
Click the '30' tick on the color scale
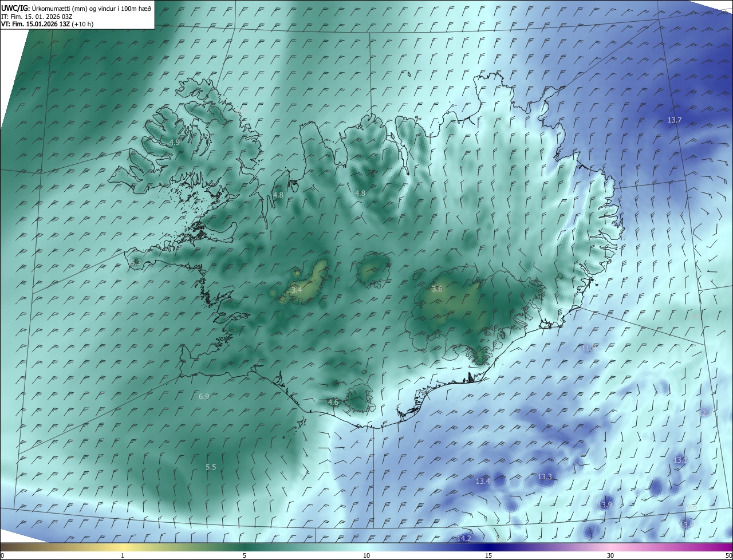pyautogui.click(x=610, y=555)
